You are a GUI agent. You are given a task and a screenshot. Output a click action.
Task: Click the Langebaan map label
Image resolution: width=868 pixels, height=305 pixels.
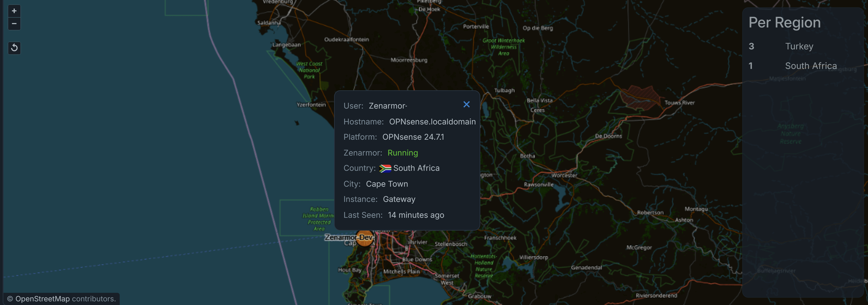tap(286, 45)
